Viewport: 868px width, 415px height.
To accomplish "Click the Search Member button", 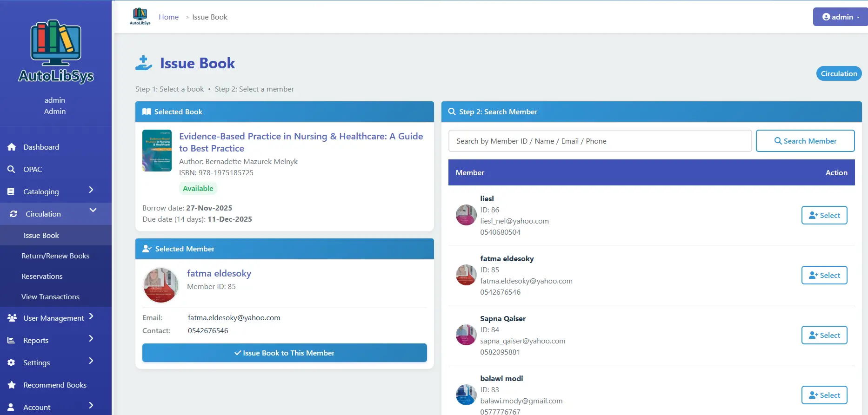I will coord(805,141).
